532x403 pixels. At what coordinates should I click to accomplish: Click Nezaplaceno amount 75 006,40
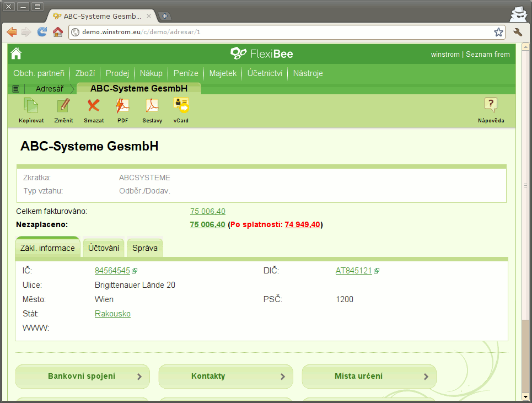coord(208,224)
